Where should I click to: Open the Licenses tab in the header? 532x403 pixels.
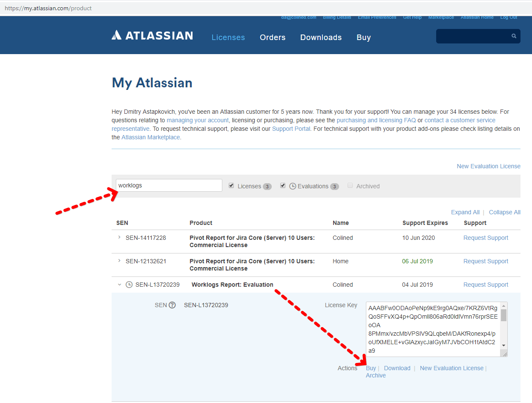point(228,37)
